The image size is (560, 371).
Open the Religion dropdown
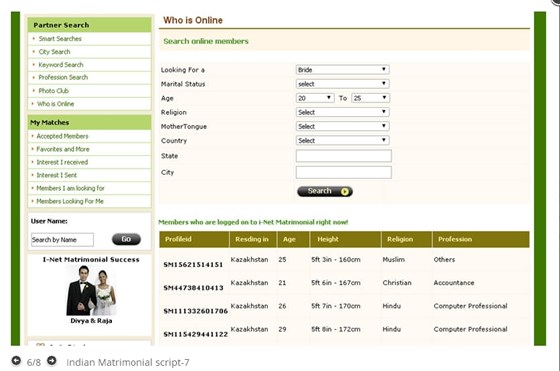[x=342, y=112]
